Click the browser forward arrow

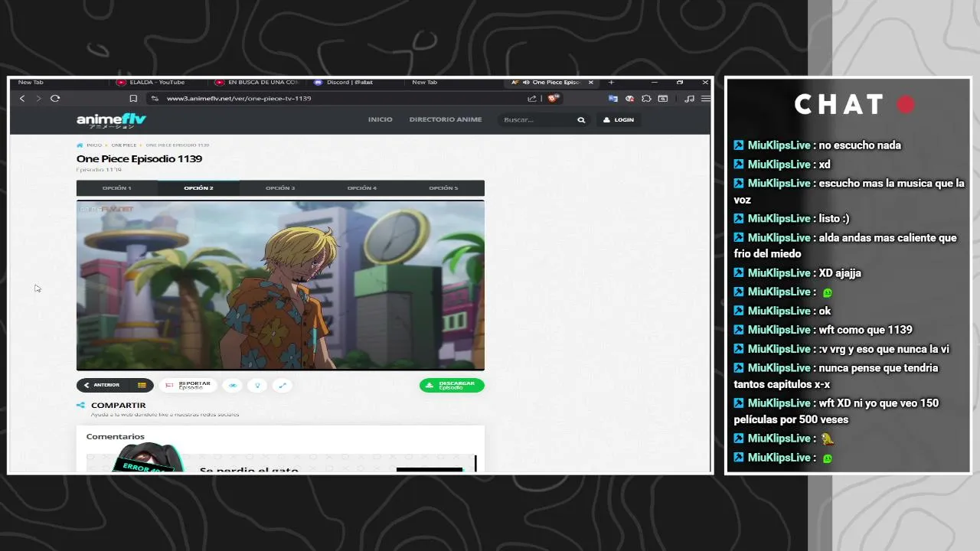click(x=38, y=99)
